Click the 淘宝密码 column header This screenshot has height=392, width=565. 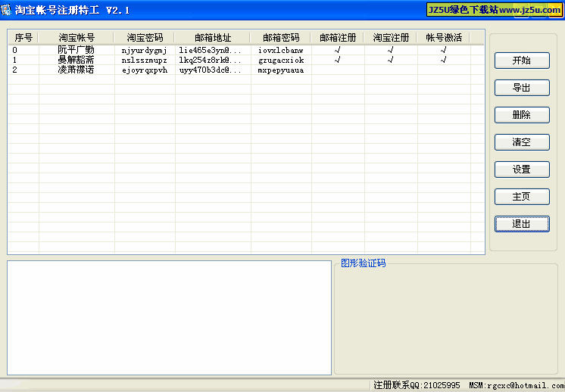tap(145, 37)
